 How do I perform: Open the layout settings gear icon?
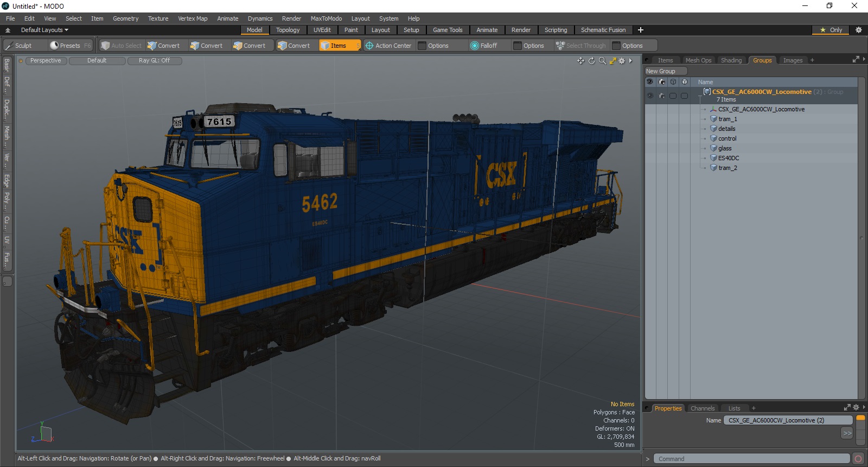(x=858, y=30)
